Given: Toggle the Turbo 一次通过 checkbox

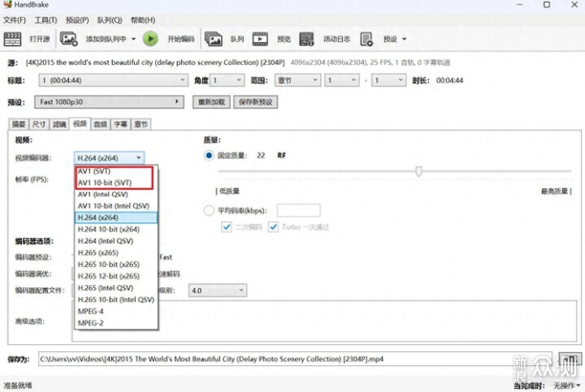Looking at the screenshot, I should [273, 227].
